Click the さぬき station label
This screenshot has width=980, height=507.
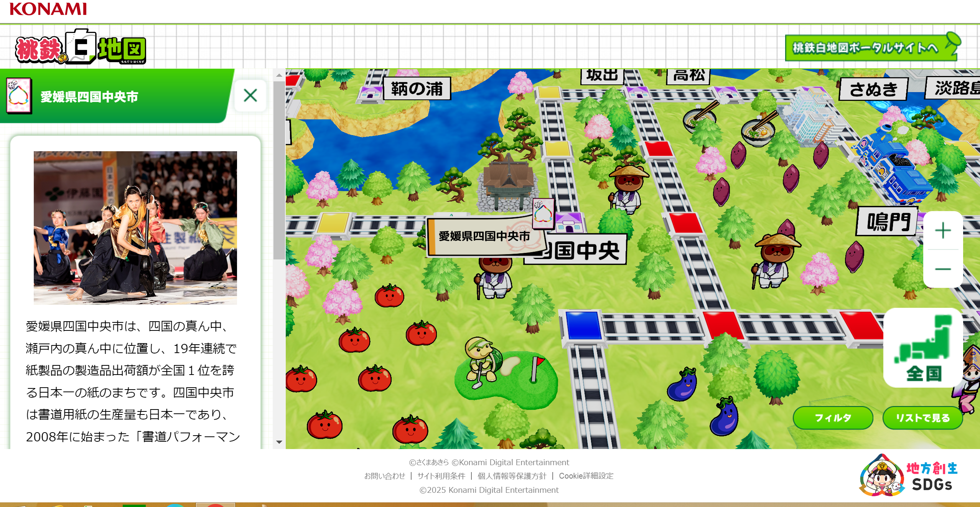[x=873, y=89]
